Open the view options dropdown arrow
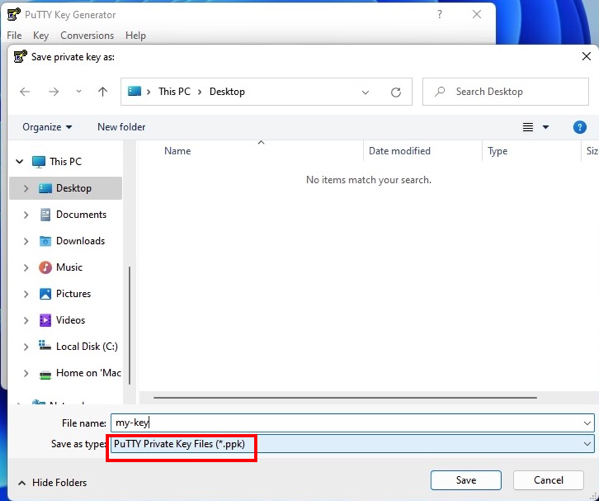This screenshot has width=599, height=501. (546, 127)
